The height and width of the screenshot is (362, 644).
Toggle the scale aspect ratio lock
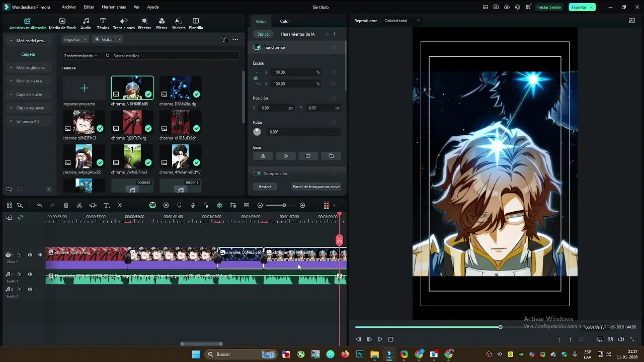click(x=256, y=78)
